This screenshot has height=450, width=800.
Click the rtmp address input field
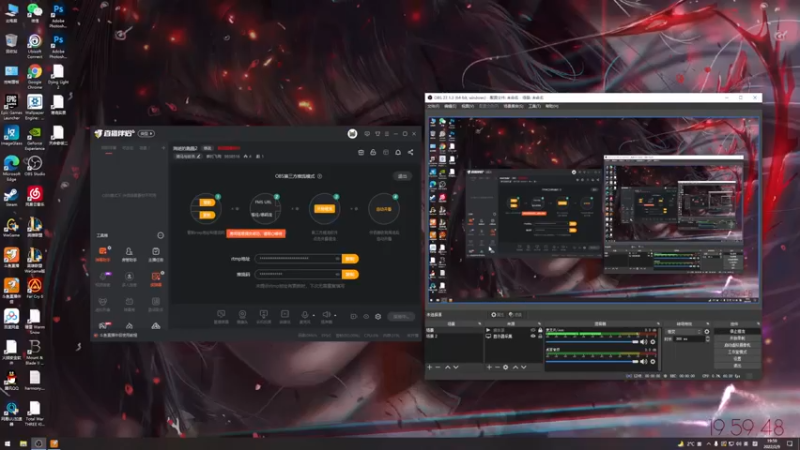pyautogui.click(x=298, y=259)
